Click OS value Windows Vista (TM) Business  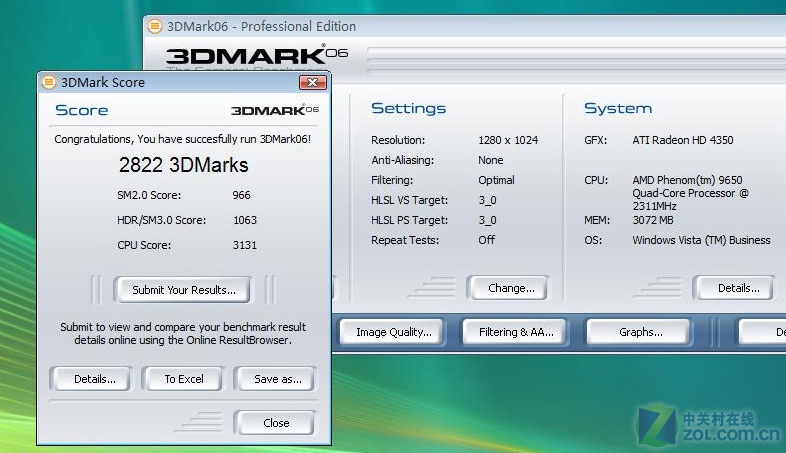(701, 240)
